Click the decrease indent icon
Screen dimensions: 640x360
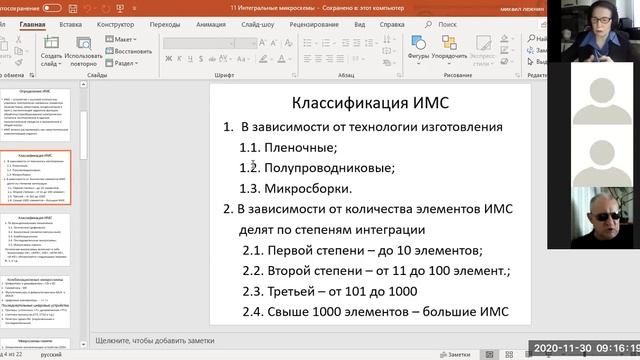[x=345, y=43]
